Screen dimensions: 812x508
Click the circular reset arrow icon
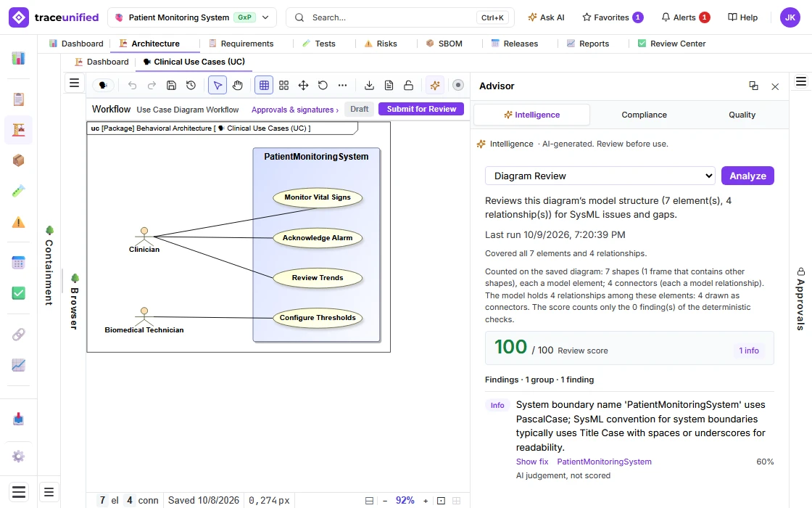click(x=323, y=86)
